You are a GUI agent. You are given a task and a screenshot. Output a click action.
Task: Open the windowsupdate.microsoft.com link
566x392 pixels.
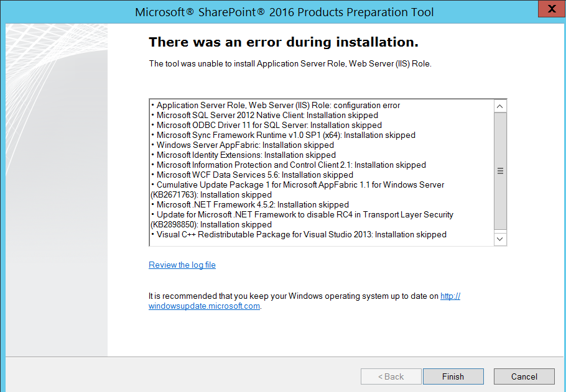204,306
